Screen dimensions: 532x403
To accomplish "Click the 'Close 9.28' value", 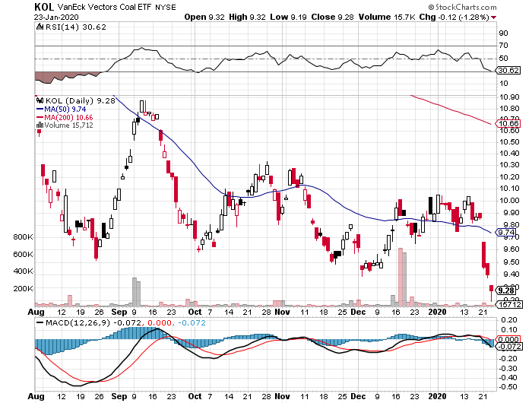I will click(333, 17).
